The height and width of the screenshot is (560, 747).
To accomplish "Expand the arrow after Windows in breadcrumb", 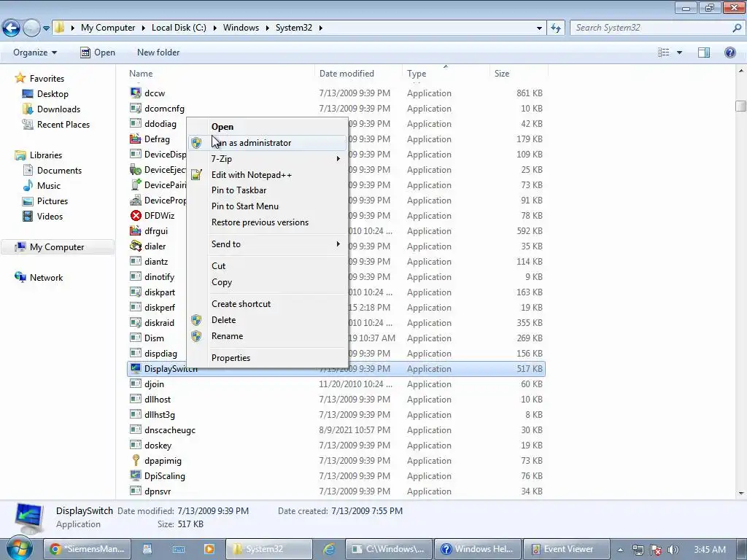I will [x=267, y=28].
